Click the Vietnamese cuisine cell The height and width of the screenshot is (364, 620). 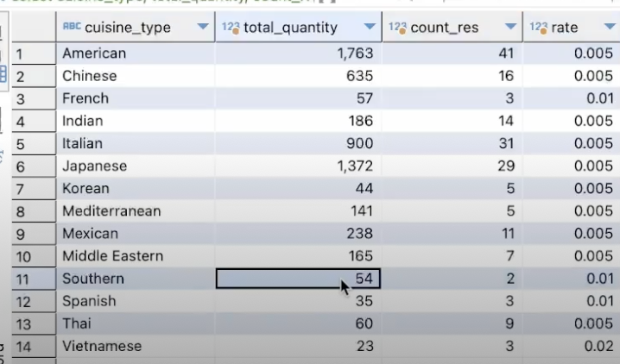point(136,346)
